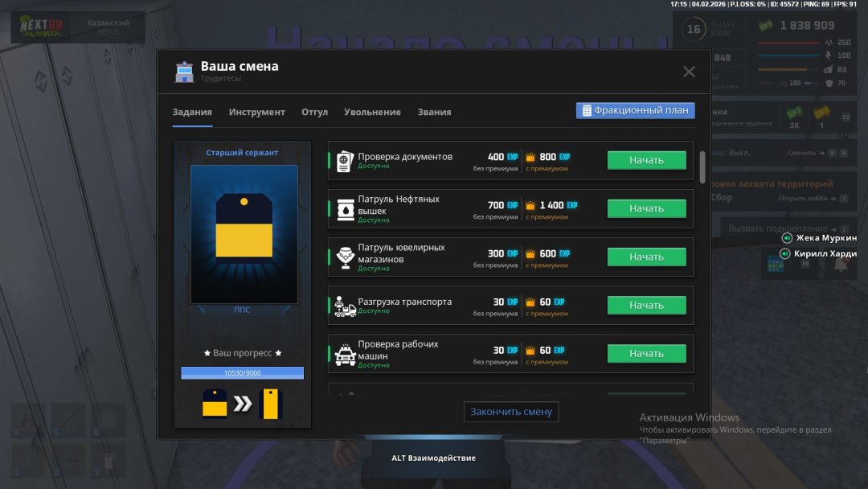Click the next rank badge icon
This screenshot has width=868, height=489.
click(271, 403)
